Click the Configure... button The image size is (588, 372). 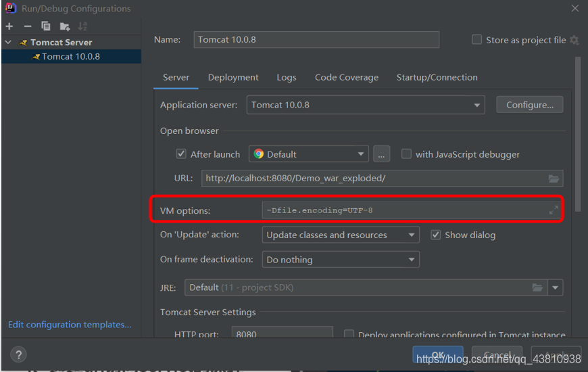[x=529, y=105]
